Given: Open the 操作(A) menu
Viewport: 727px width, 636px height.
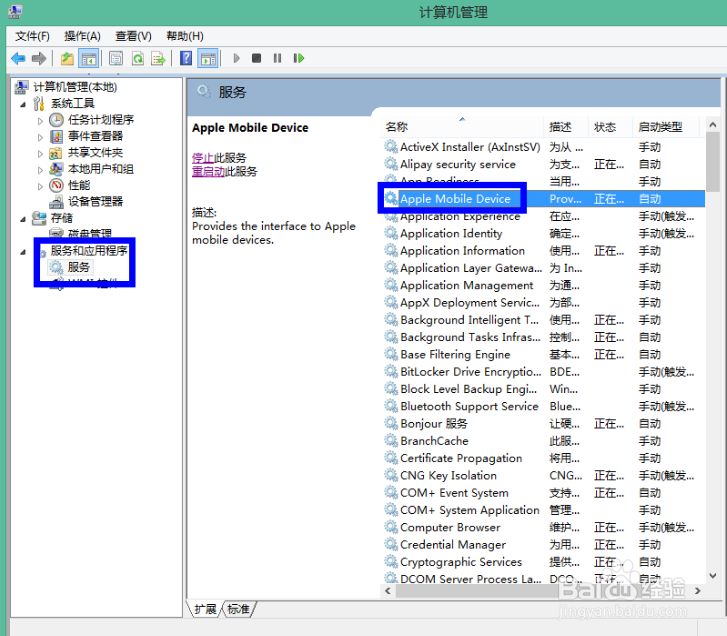Looking at the screenshot, I should click(82, 36).
